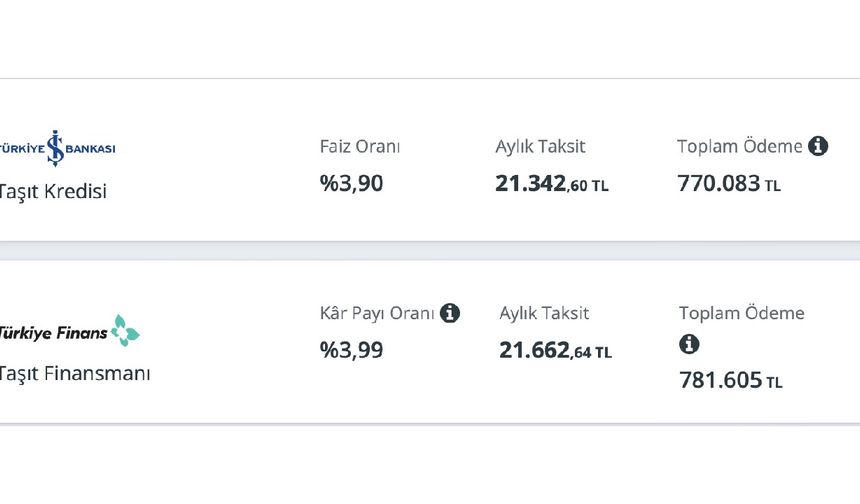Click the Türkiye Finans logo
Image resolution: width=860 pixels, height=504 pixels.
[x=70, y=331]
